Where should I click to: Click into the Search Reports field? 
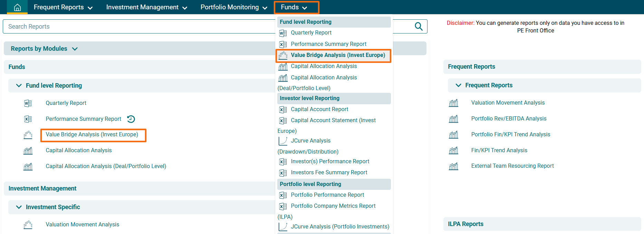coord(138,27)
